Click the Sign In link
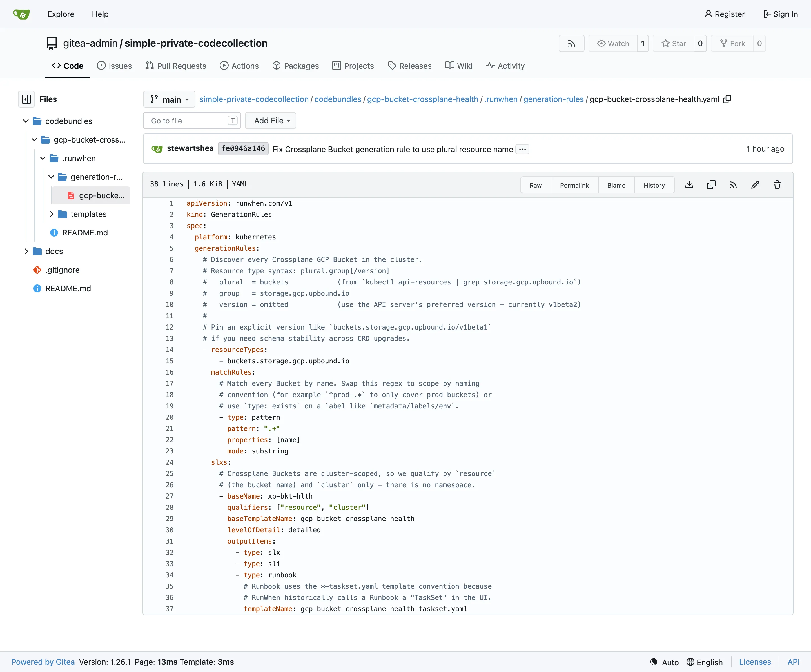This screenshot has height=672, width=811. (781, 14)
